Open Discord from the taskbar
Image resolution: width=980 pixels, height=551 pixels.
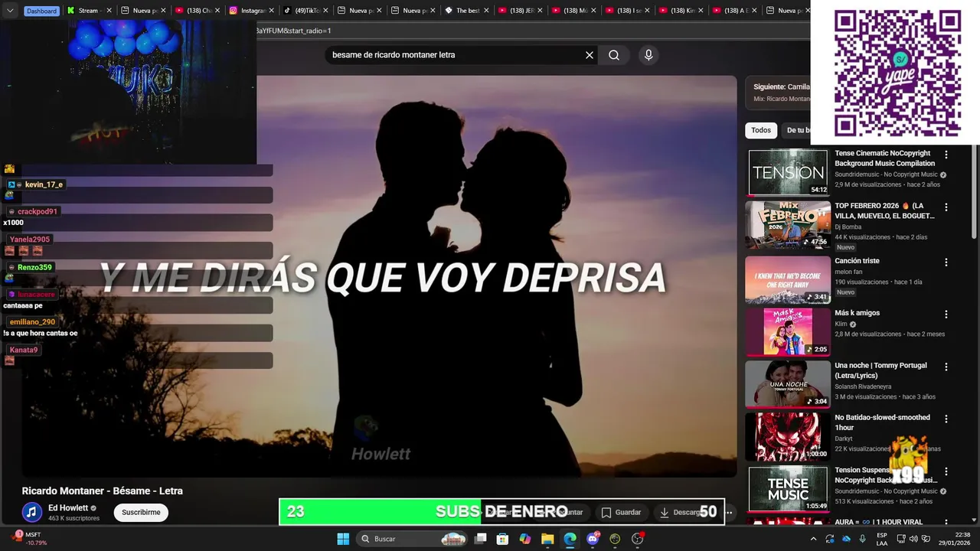point(593,539)
